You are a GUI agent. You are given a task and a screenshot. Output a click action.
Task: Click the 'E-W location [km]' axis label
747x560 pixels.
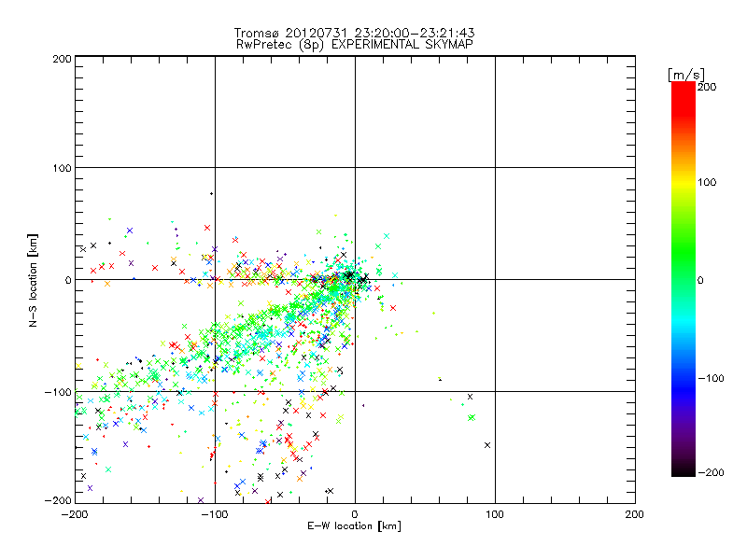(x=354, y=526)
